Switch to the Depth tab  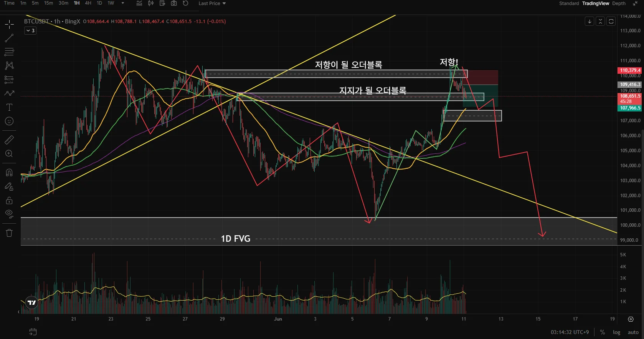(619, 3)
